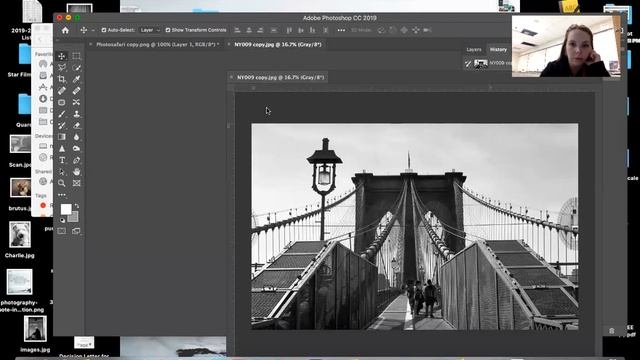The image size is (640, 360).
Task: Select NY009 snapshot in History panel
Action: 493,63
